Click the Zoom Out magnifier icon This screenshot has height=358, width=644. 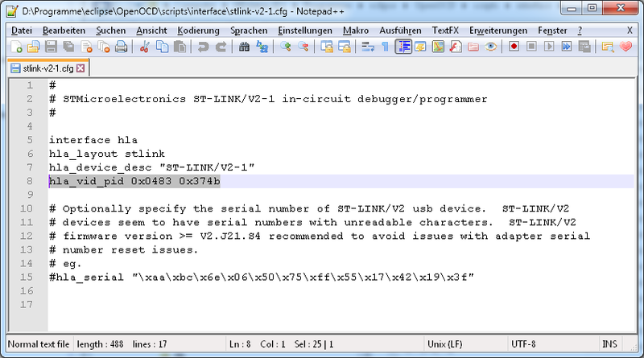tap(303, 47)
